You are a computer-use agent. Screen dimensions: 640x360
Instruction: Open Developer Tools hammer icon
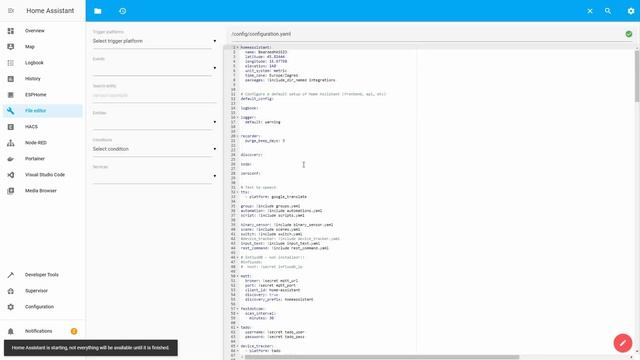point(11,275)
